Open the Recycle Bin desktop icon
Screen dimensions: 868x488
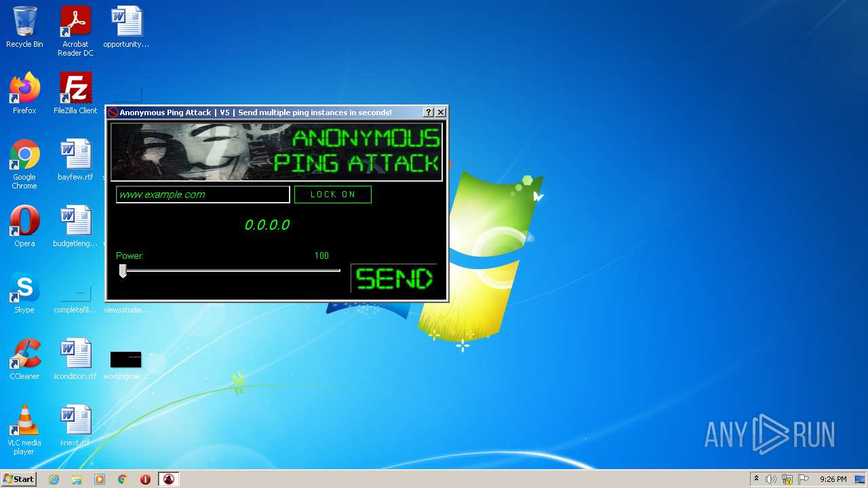pyautogui.click(x=24, y=27)
